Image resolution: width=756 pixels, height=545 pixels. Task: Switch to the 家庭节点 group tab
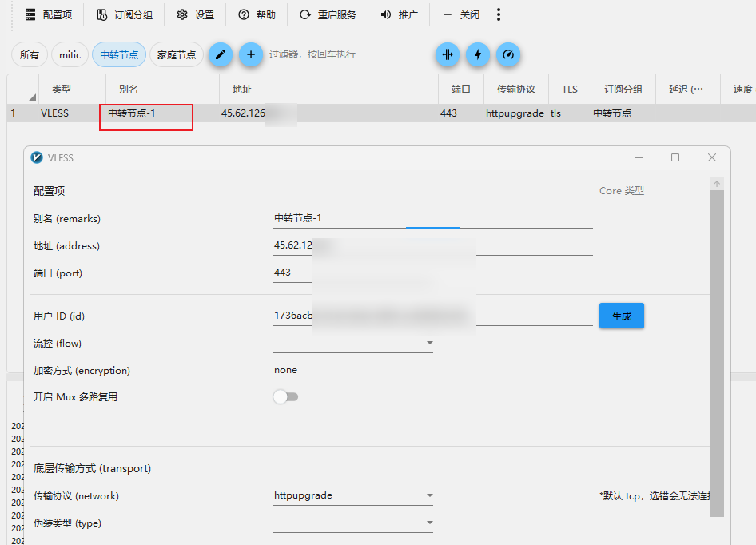tap(177, 55)
